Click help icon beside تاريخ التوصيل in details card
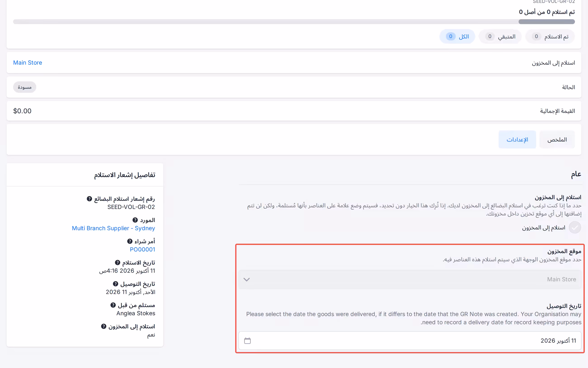Image resolution: width=588 pixels, height=368 pixels. tap(116, 284)
